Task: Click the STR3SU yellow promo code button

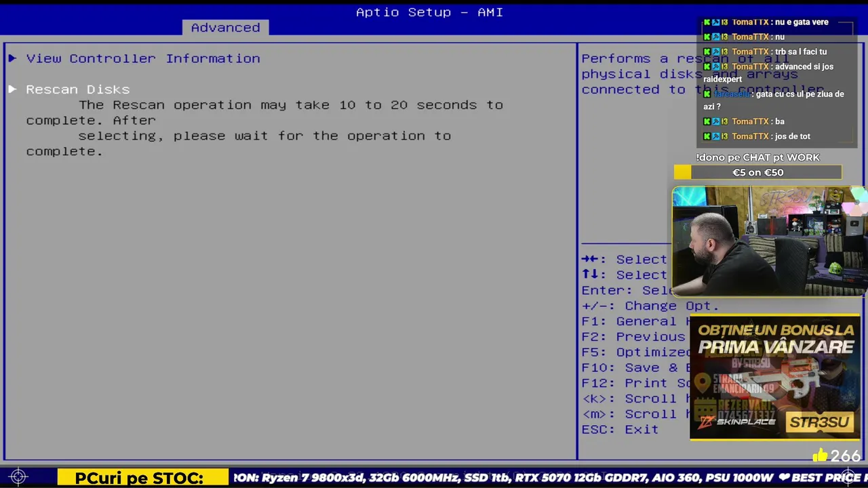Action: (819, 422)
